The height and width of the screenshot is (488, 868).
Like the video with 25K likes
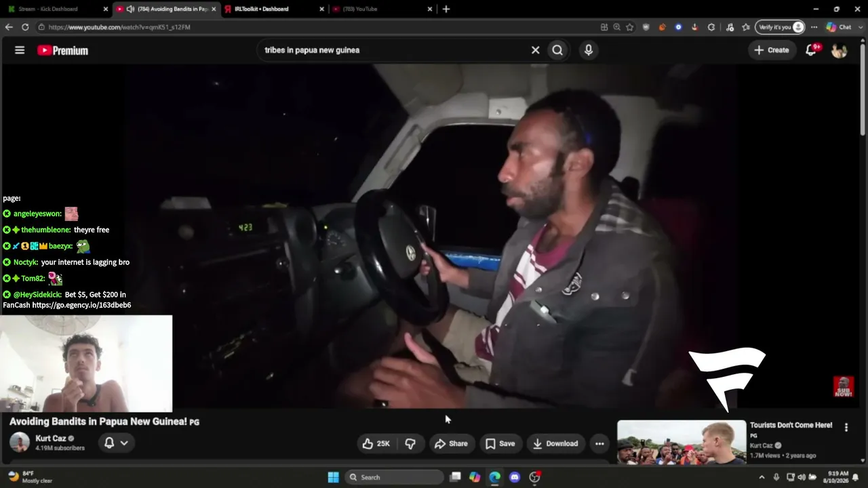376,443
